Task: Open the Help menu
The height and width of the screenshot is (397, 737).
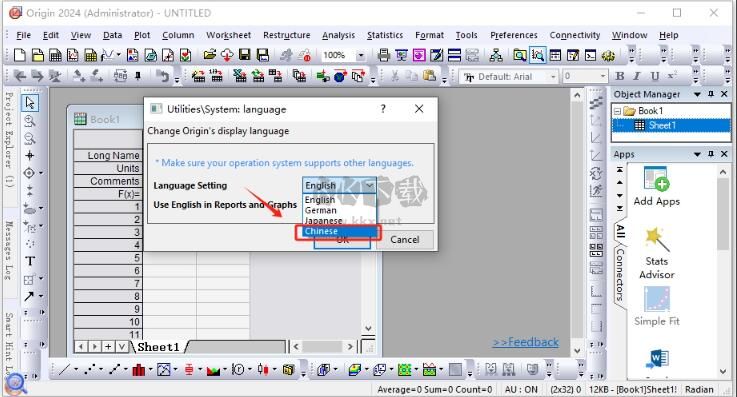Action: tap(668, 35)
